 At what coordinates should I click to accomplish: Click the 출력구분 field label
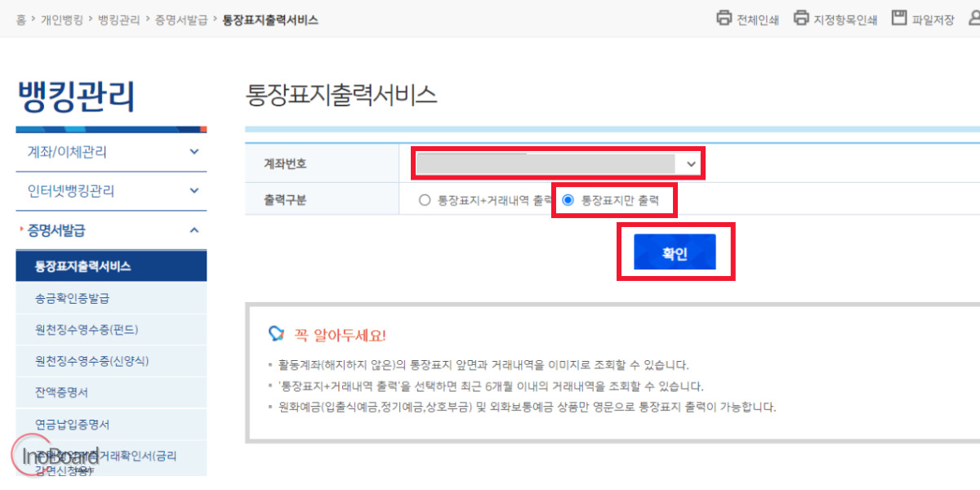point(285,200)
